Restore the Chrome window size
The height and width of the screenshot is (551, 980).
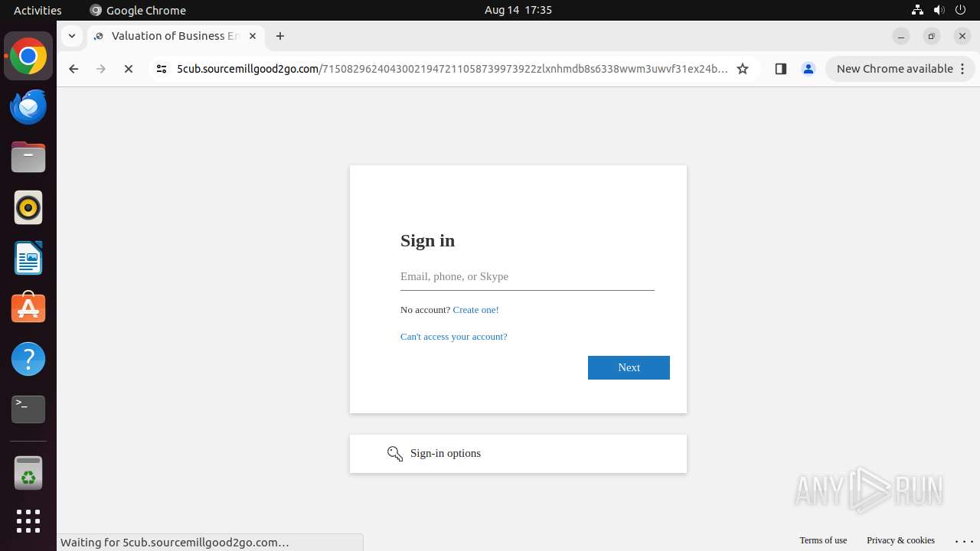(932, 36)
